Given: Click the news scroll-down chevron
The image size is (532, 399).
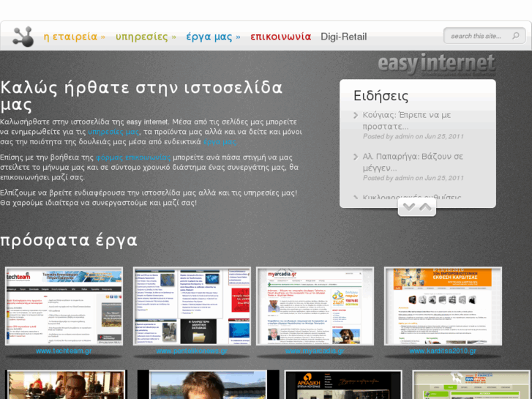Looking at the screenshot, I should pyautogui.click(x=409, y=206).
